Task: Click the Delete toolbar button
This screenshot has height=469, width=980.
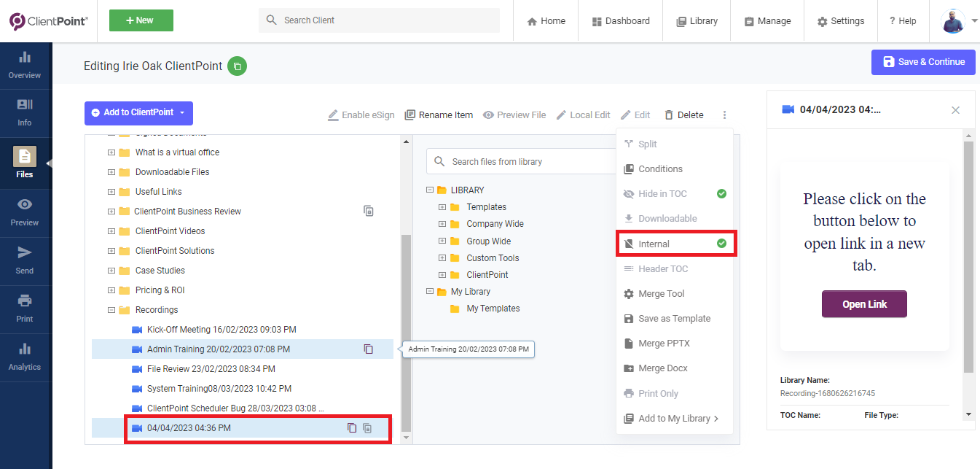Action: pos(683,115)
